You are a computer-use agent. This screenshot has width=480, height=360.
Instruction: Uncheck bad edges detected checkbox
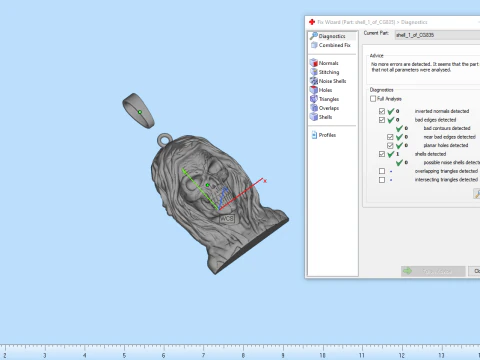click(x=382, y=120)
